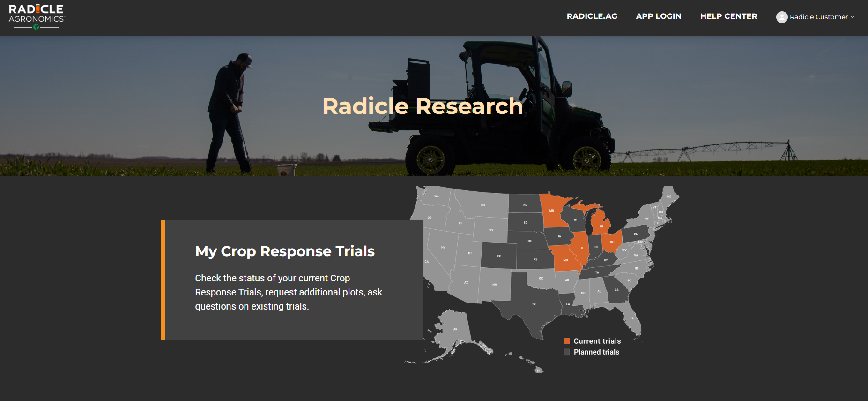Select Maine (ME) on the map
The height and width of the screenshot is (401, 868).
click(669, 197)
